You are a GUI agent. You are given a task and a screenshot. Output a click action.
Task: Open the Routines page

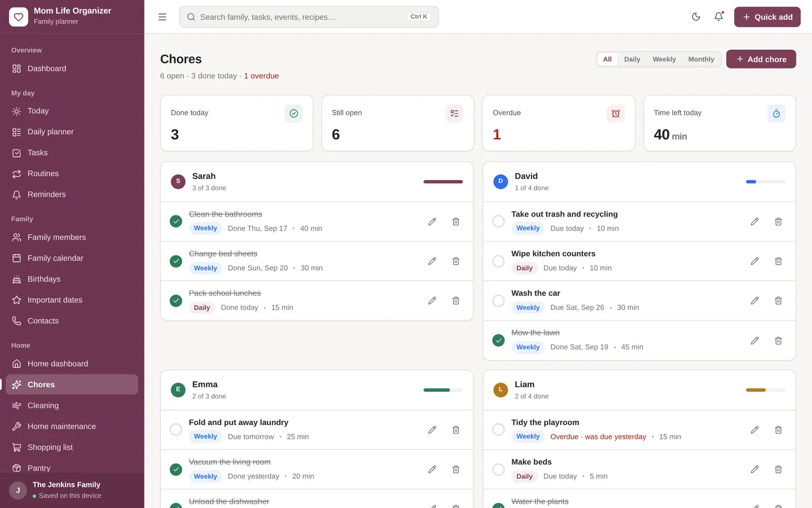point(72,174)
